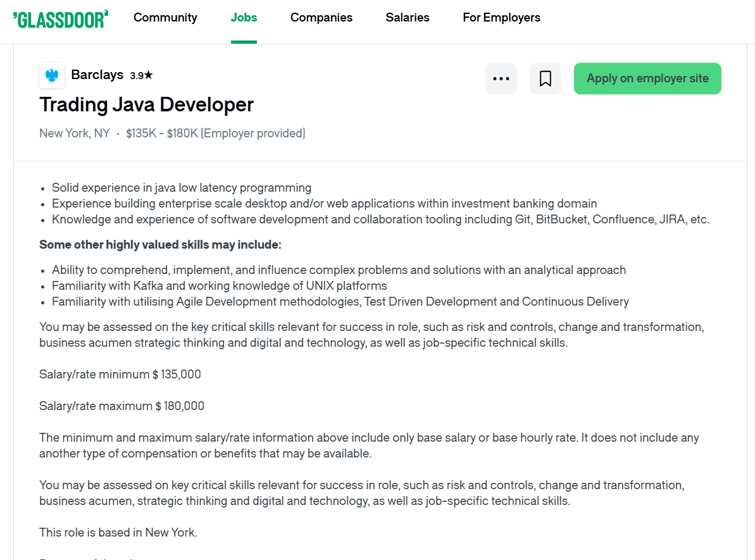Image resolution: width=755 pixels, height=560 pixels.
Task: Click 'The minimum and maximum salary/rate' paragraph
Action: pyautogui.click(x=370, y=446)
